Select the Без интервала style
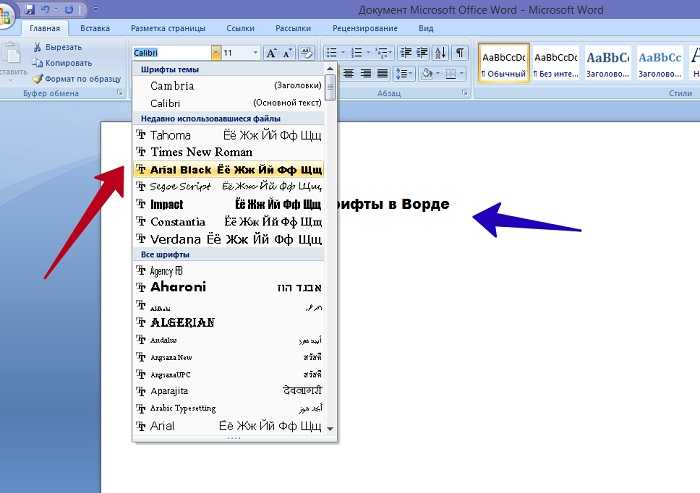Image resolution: width=700 pixels, height=493 pixels. tap(556, 63)
